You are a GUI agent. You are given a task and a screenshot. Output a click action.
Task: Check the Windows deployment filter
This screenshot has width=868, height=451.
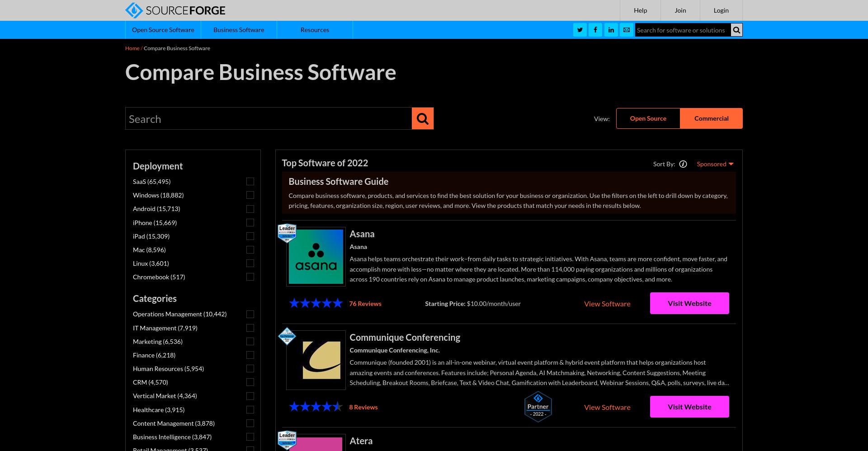click(x=250, y=195)
